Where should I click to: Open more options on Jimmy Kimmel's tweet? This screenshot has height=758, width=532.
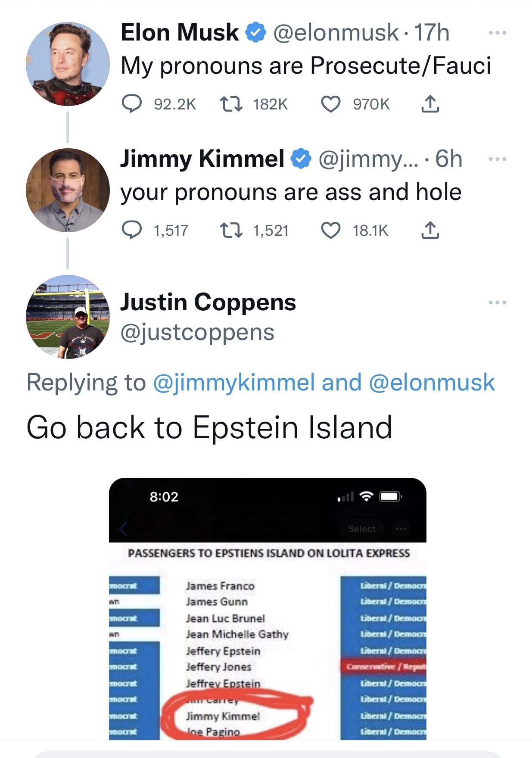498,159
